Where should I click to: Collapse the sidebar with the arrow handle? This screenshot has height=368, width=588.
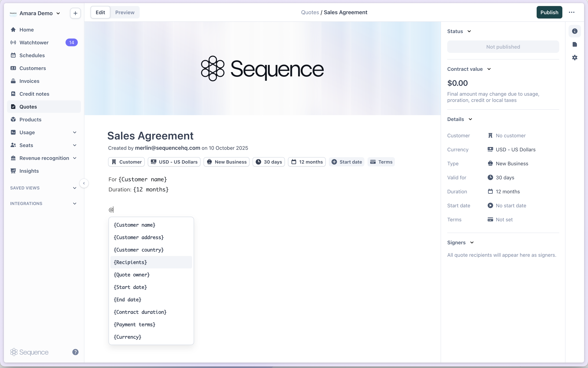click(84, 183)
